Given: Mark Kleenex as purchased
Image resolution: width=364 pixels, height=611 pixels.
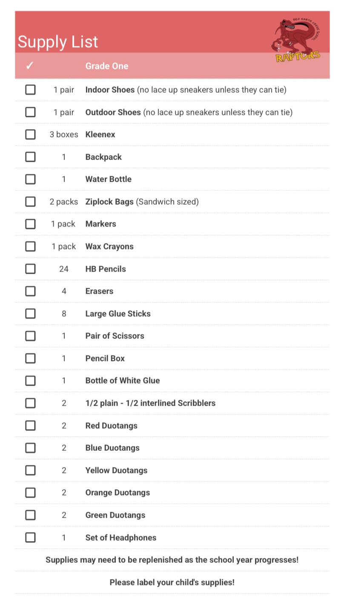Looking at the screenshot, I should [x=30, y=135].
